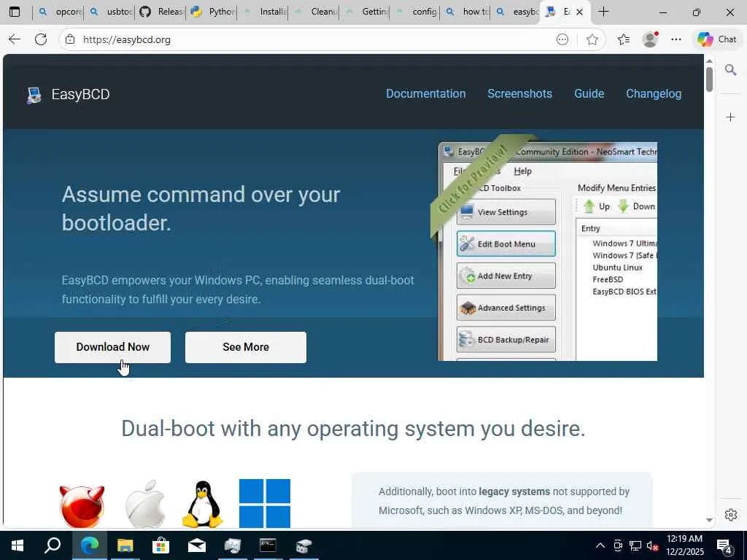The width and height of the screenshot is (747, 560).
Task: View site information lock icon
Action: click(x=70, y=39)
